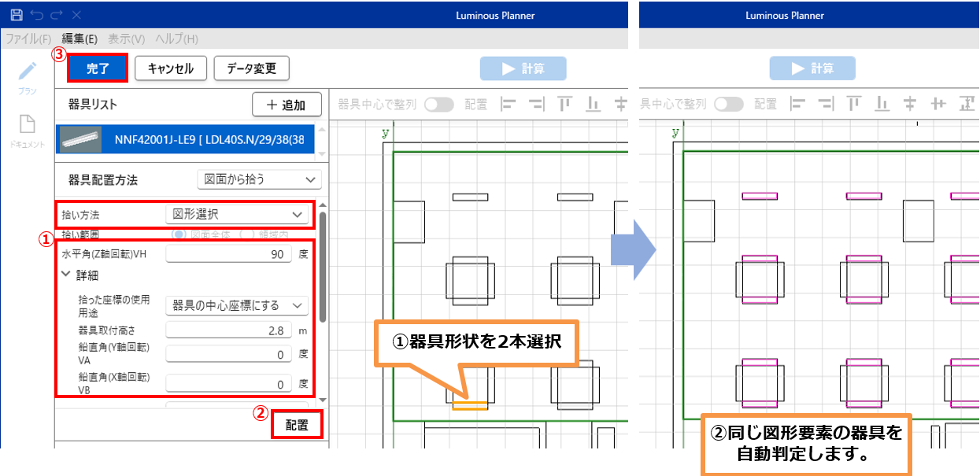Open the ドキュメント sidebar icon
This screenshot has height=476, width=980.
tap(28, 126)
